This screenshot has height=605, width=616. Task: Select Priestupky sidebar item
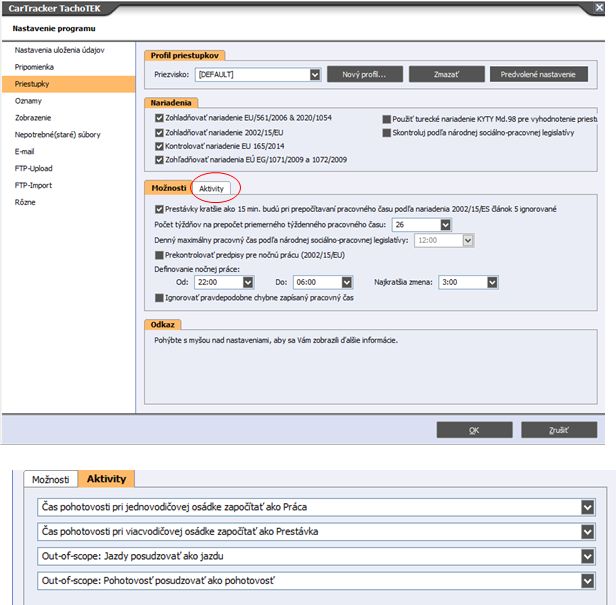coord(68,84)
